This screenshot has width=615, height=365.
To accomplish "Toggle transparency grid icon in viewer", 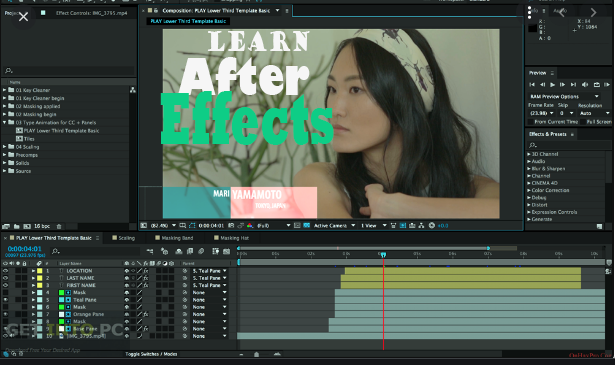I will point(307,225).
